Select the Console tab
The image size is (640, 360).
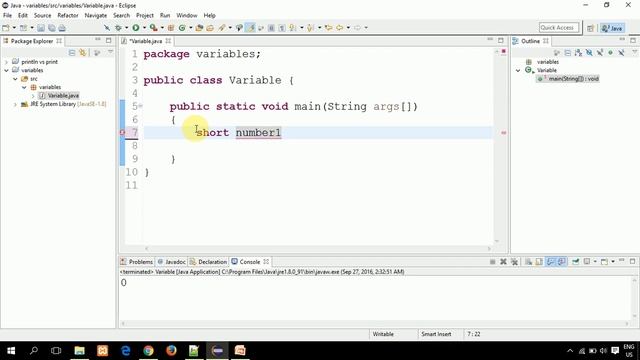pos(249,262)
